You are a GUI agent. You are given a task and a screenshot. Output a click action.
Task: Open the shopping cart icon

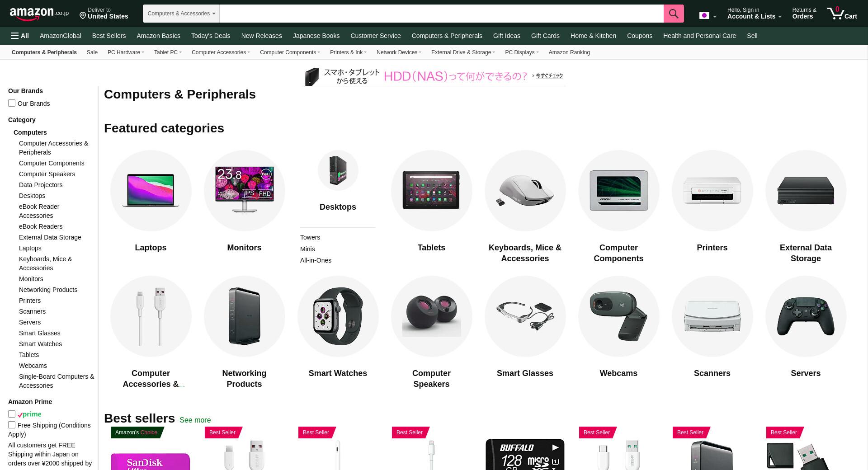click(842, 14)
